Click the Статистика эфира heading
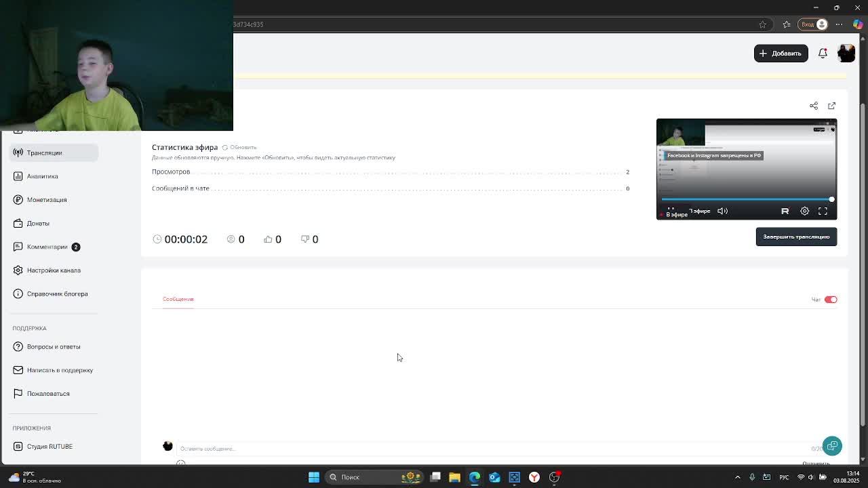This screenshot has height=488, width=868. pyautogui.click(x=184, y=147)
